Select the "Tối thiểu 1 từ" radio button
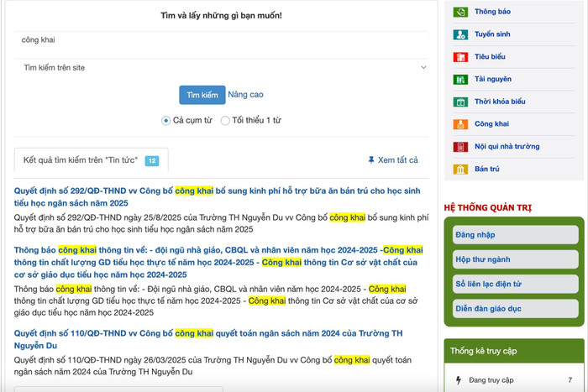 (x=225, y=121)
